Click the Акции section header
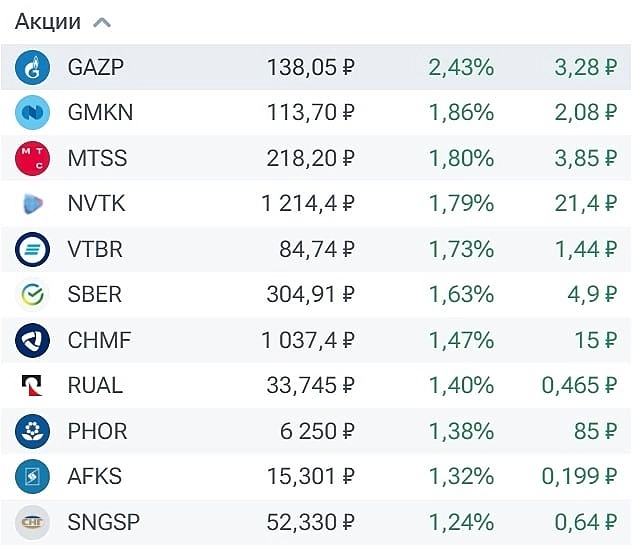 [48, 22]
